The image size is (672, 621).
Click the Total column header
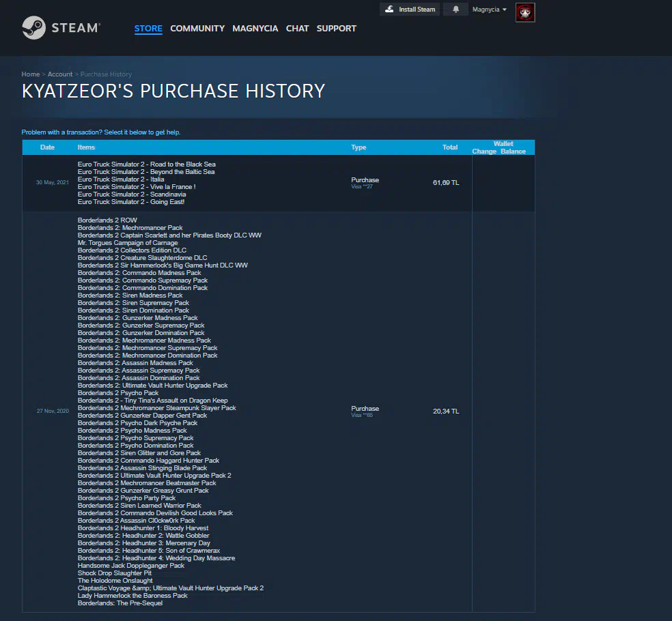click(x=450, y=147)
